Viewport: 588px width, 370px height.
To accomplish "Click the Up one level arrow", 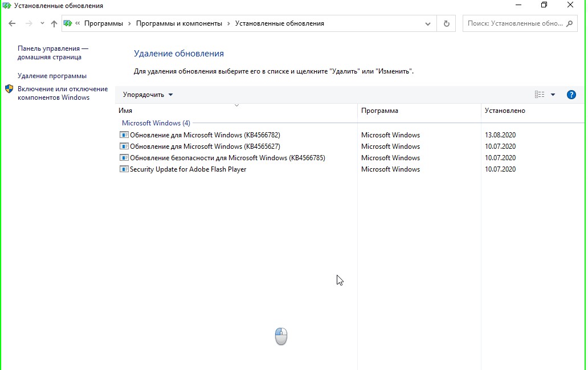I will click(x=54, y=23).
